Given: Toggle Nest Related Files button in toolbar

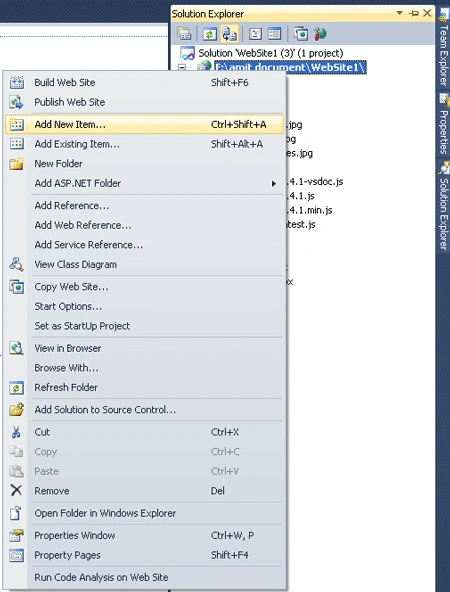Looking at the screenshot, I should (230, 34).
